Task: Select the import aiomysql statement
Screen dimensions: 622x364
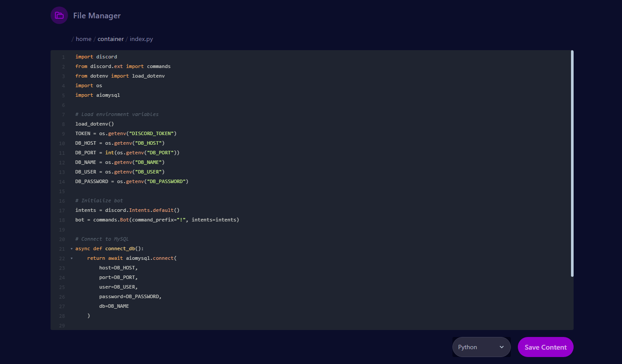Action: pyautogui.click(x=98, y=95)
